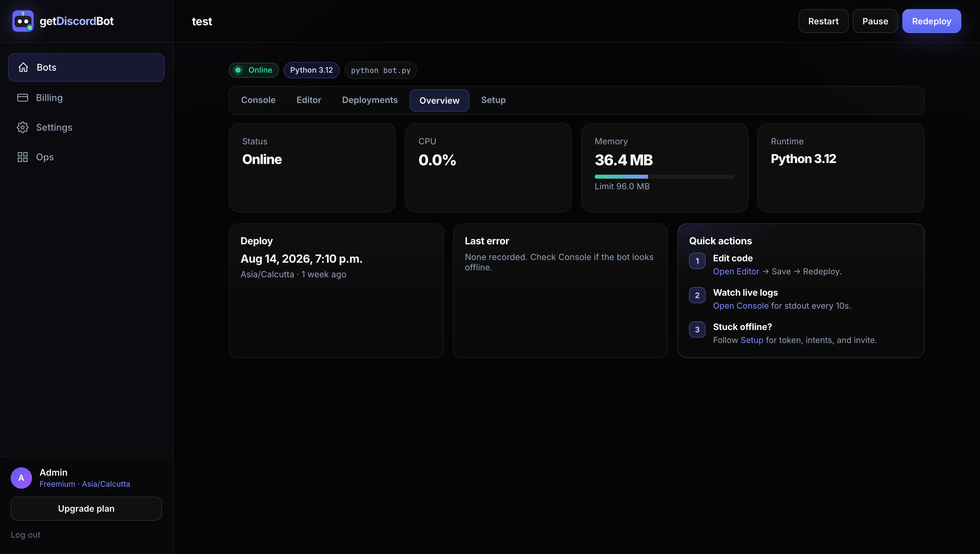Redeploy the bot
The image size is (980, 554).
coord(932,21)
